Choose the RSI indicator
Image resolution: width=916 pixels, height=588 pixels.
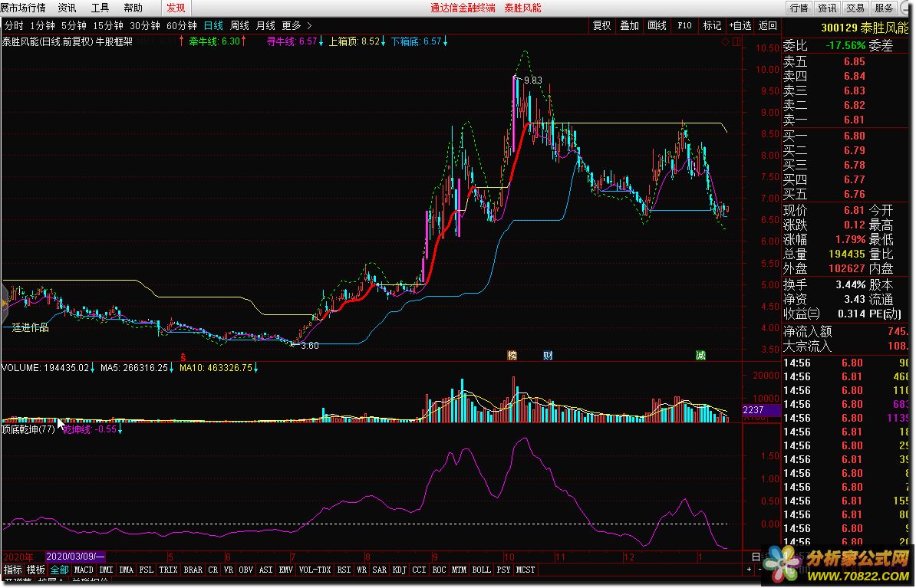(x=344, y=570)
